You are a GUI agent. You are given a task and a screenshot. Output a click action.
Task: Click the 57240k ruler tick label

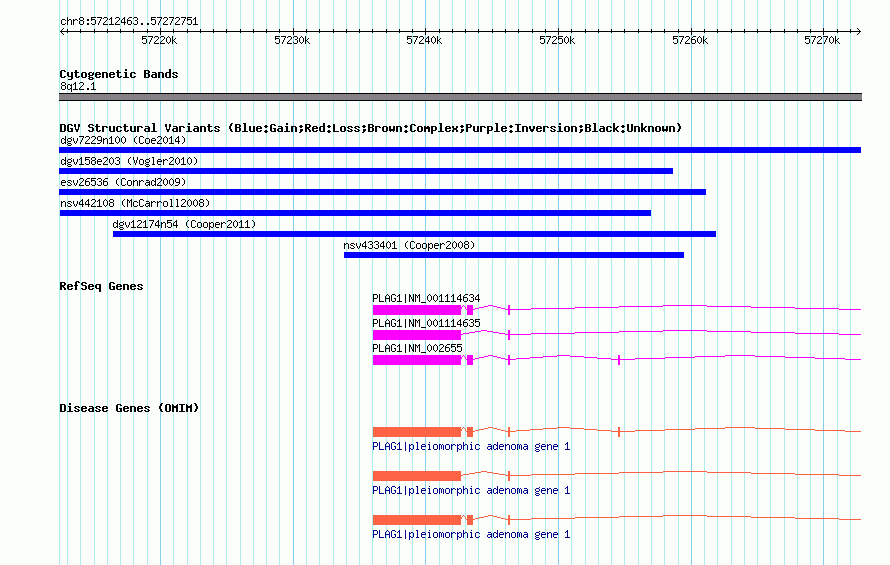(425, 40)
